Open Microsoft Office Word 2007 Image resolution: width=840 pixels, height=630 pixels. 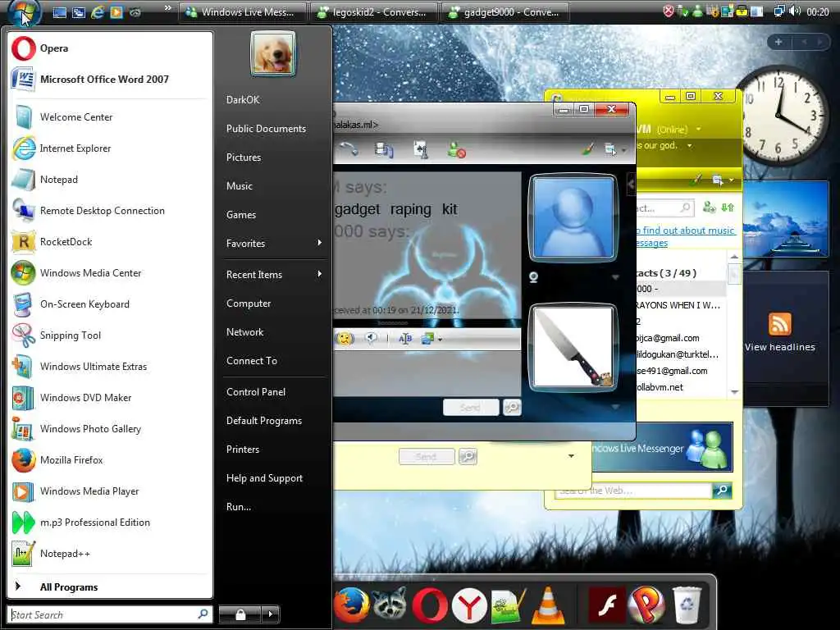tap(109, 80)
